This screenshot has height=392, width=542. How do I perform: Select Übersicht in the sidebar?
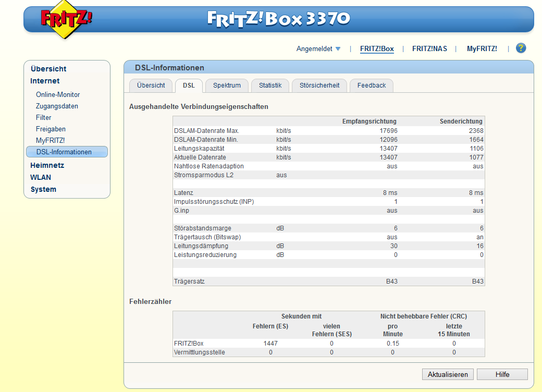point(48,69)
